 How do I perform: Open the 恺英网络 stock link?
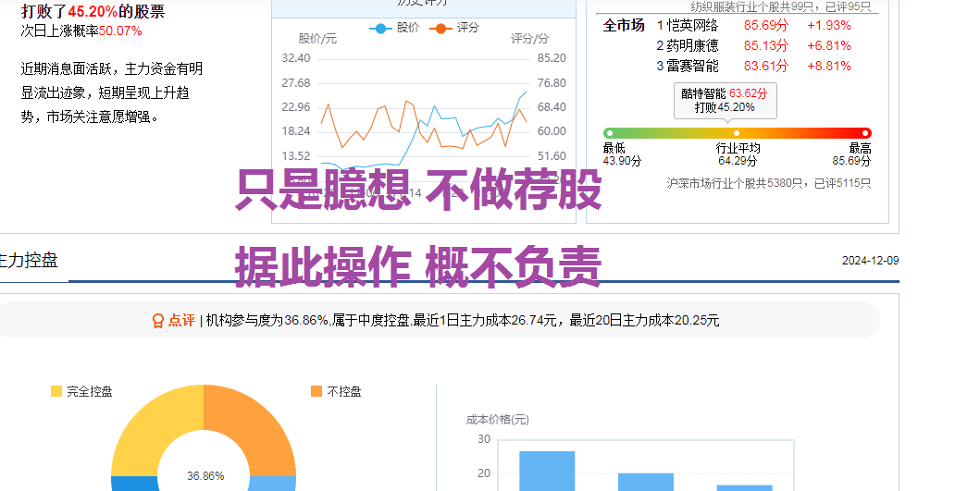coord(692,26)
